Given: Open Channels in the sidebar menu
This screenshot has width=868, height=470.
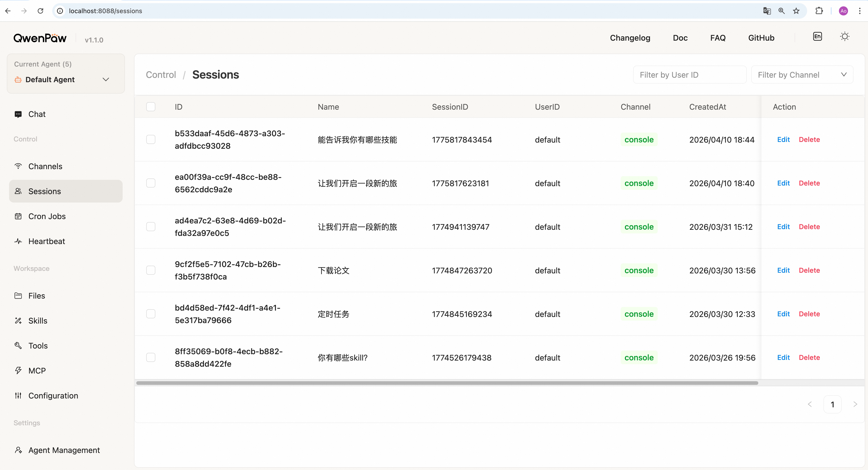Looking at the screenshot, I should tap(45, 166).
